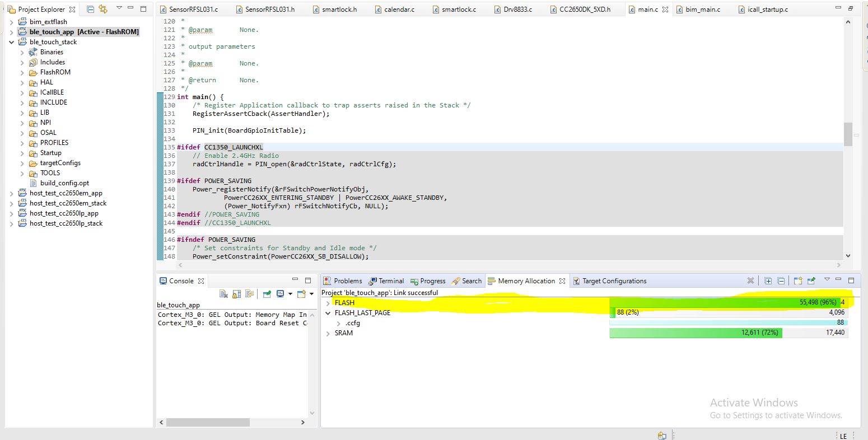Click CC1350_LAUNCHXL on line 135

(234, 147)
